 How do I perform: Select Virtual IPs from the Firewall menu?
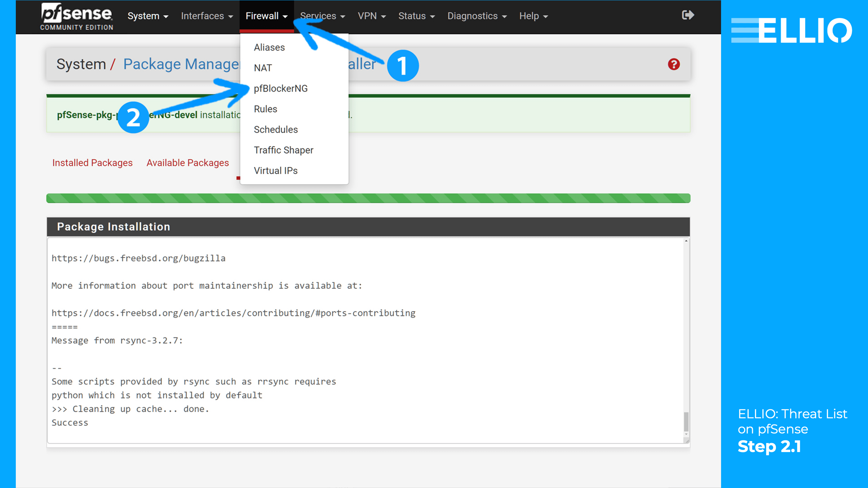point(276,170)
